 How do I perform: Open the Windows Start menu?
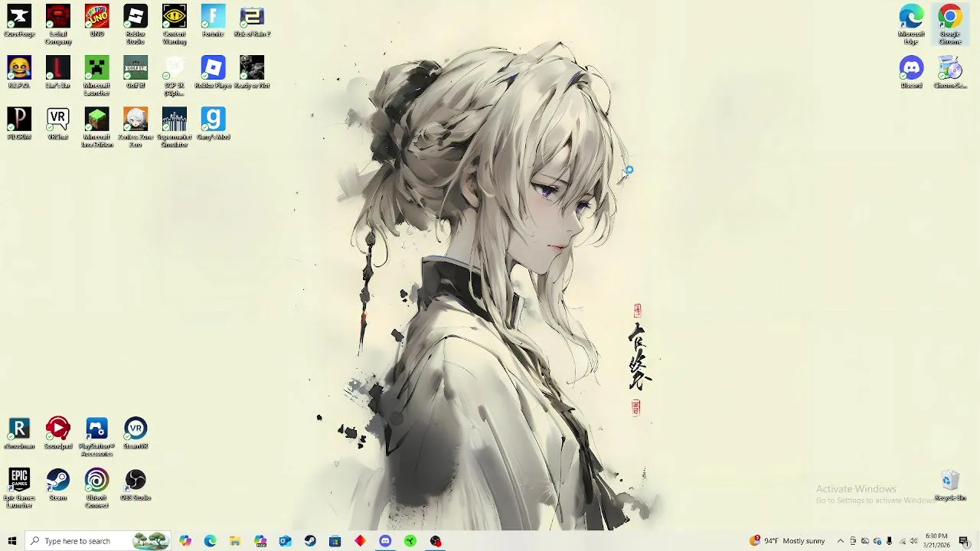coord(11,541)
